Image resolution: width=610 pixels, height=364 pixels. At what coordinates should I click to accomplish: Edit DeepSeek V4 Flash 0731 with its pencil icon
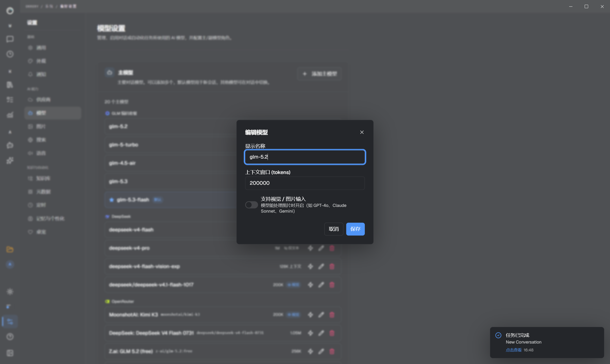tap(321, 333)
